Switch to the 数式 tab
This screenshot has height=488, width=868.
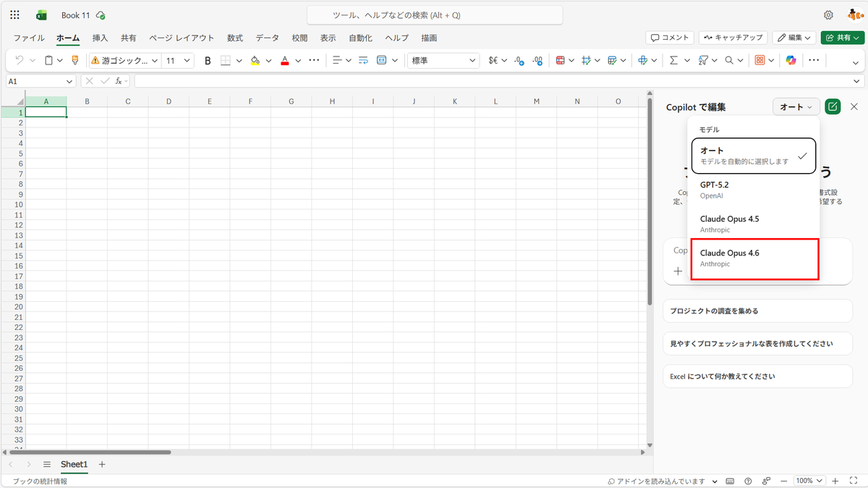[x=235, y=38]
